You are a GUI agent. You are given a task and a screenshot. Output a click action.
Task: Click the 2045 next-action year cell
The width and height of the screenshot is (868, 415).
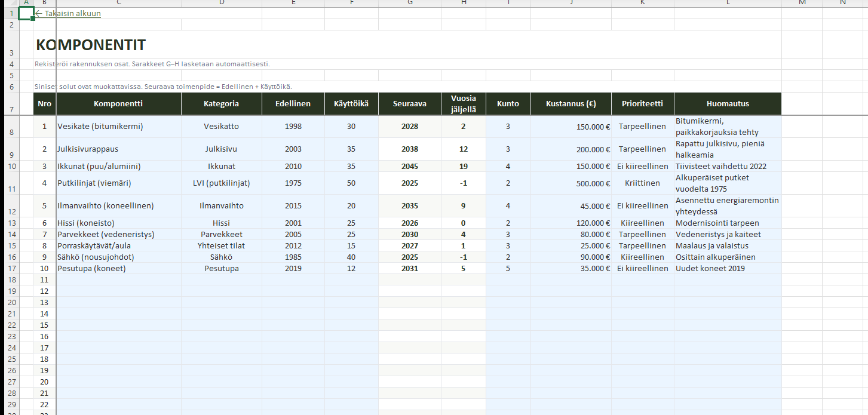409,167
